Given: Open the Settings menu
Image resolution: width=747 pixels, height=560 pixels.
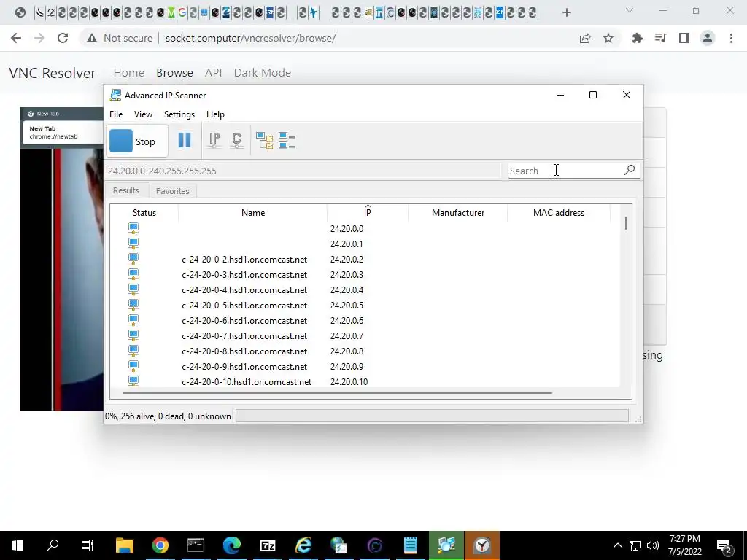Looking at the screenshot, I should point(179,114).
